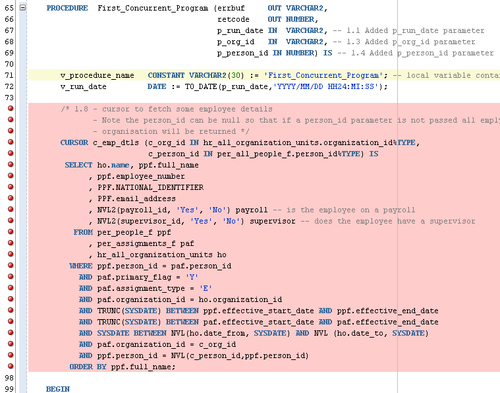Click line number 71 in the gutter
Image resolution: width=500 pixels, height=393 pixels.
9,75
